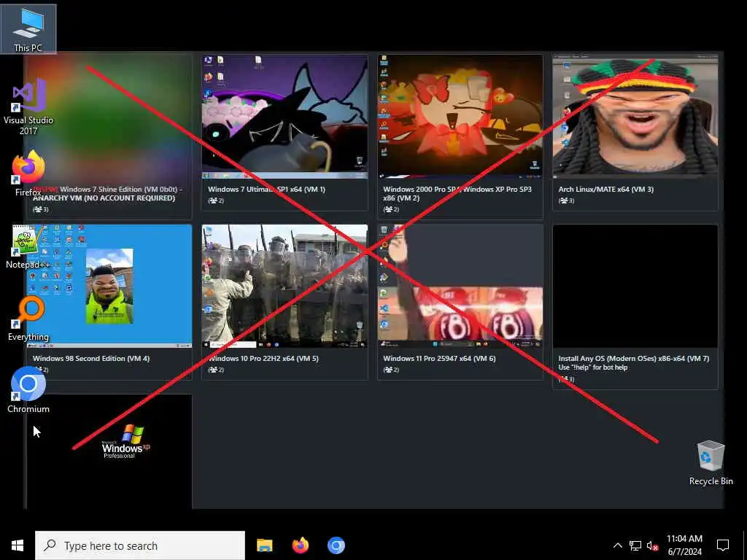Click the user count under Arch Linux/MATE (VM 3)
Viewport: 747px width, 560px height.
pos(566,201)
